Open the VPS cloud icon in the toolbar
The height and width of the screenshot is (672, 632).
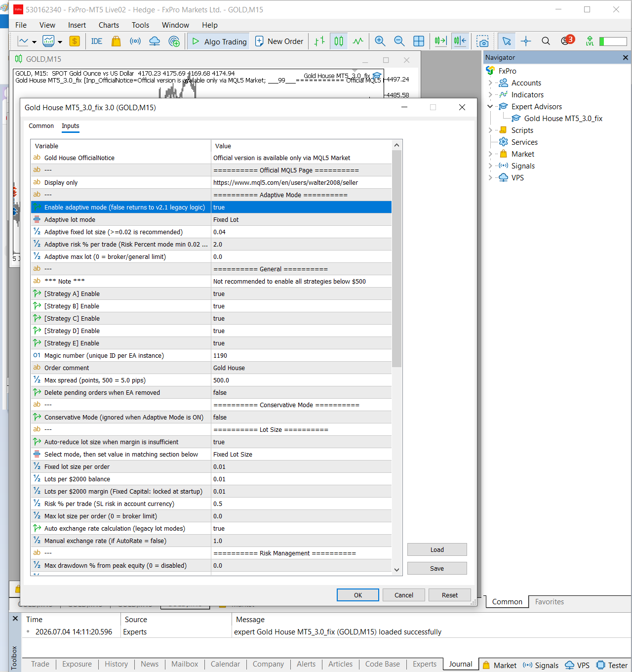click(x=155, y=42)
